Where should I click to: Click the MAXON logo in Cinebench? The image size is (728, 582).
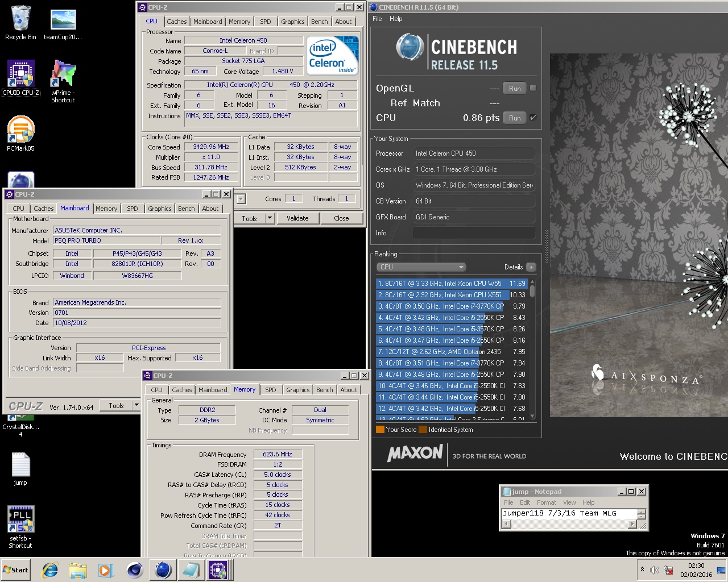415,454
